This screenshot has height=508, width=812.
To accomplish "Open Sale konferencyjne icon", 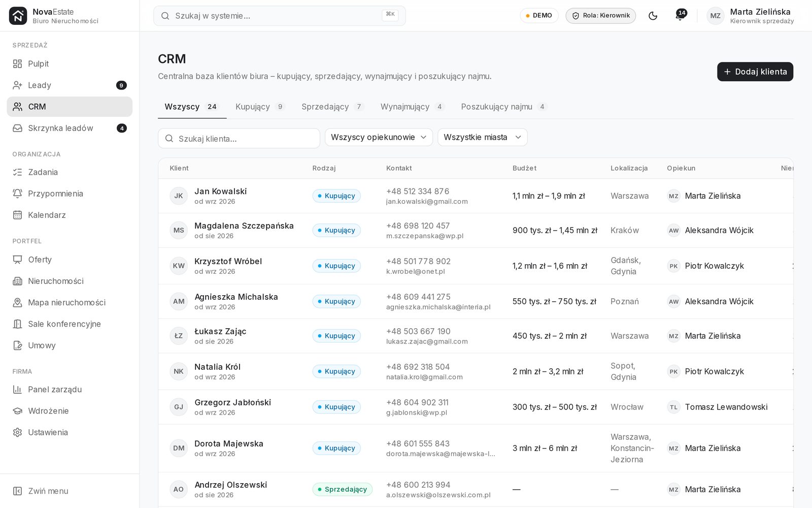I will click(17, 324).
